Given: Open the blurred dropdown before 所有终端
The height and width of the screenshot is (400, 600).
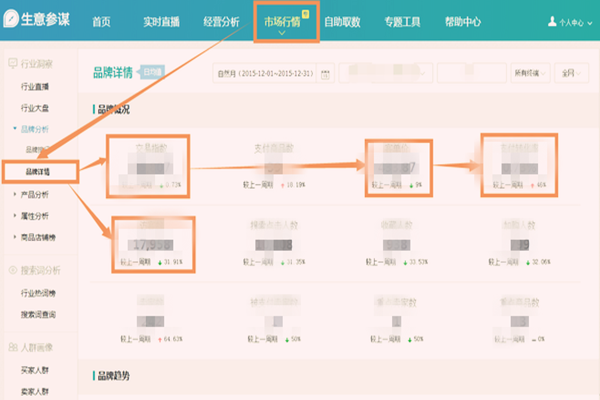Looking at the screenshot, I should point(471,73).
